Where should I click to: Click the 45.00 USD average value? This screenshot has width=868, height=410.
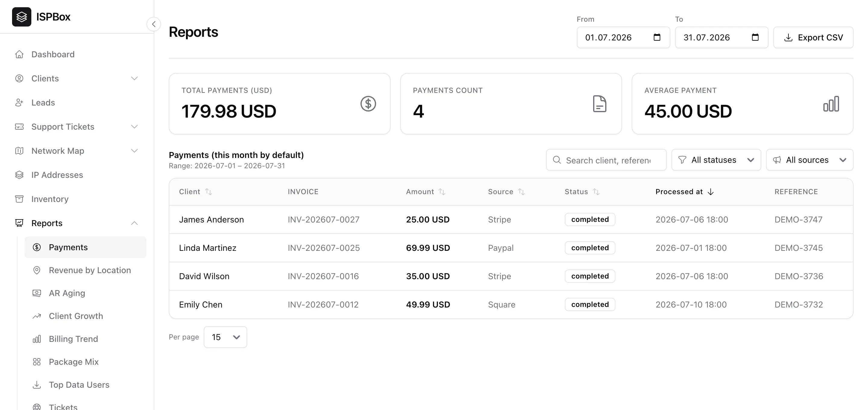pos(688,111)
